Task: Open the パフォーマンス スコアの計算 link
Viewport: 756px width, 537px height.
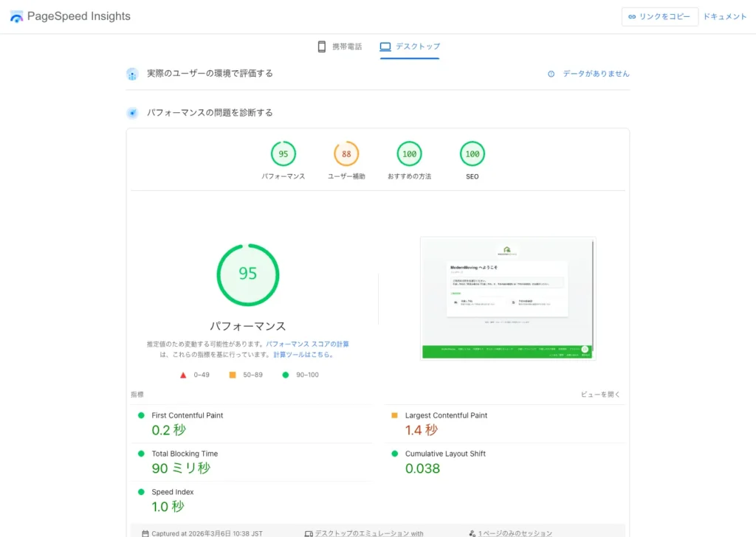Action: tap(307, 344)
